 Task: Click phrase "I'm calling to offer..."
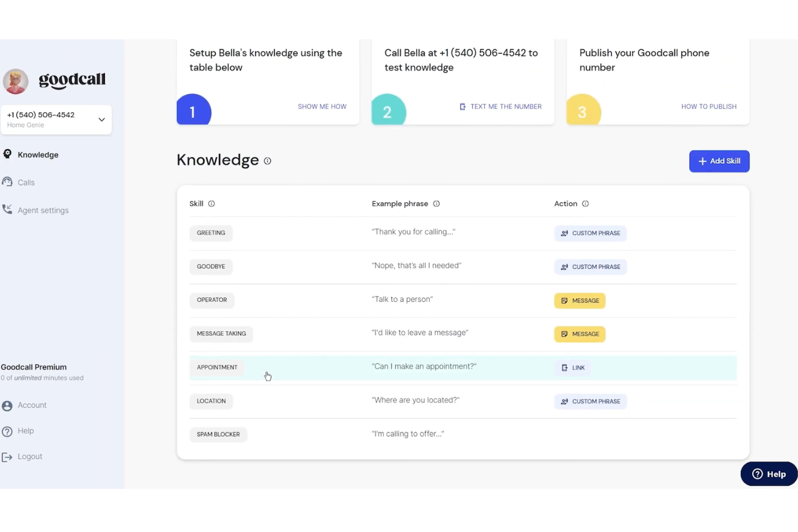tap(408, 434)
